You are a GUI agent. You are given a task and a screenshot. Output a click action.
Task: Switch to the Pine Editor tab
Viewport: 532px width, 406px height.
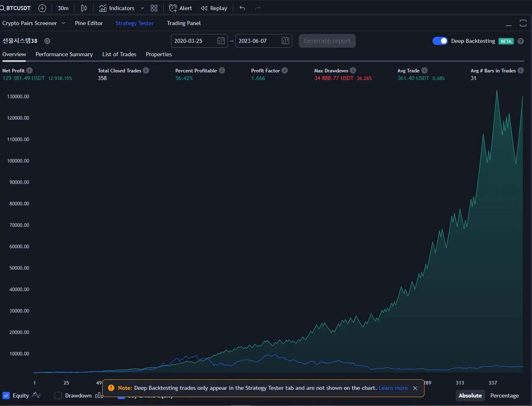[89, 23]
